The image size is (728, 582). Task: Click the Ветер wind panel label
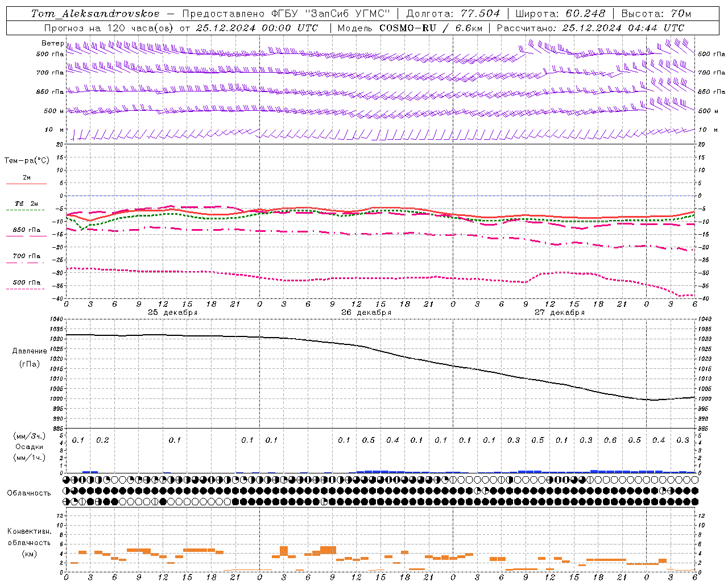coord(53,43)
